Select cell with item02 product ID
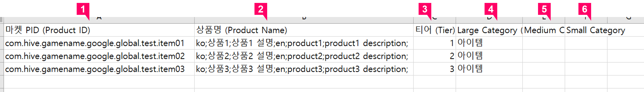The image size is (644, 92). tap(99, 56)
